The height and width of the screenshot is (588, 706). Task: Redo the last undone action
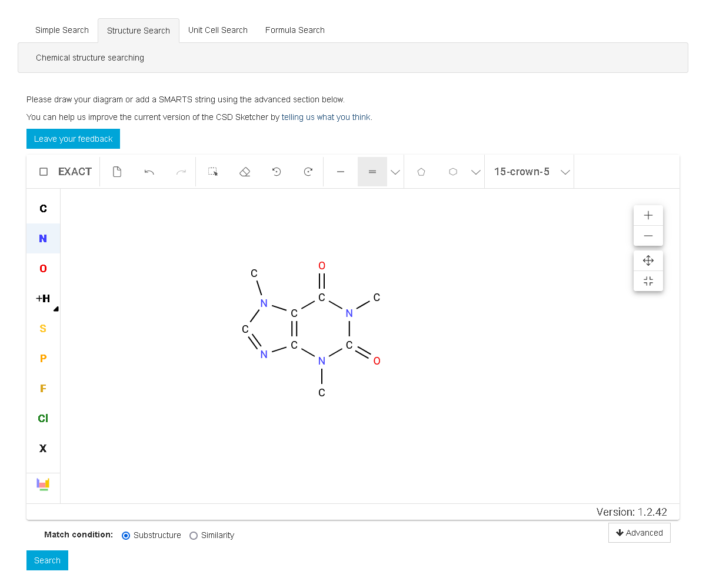point(181,171)
